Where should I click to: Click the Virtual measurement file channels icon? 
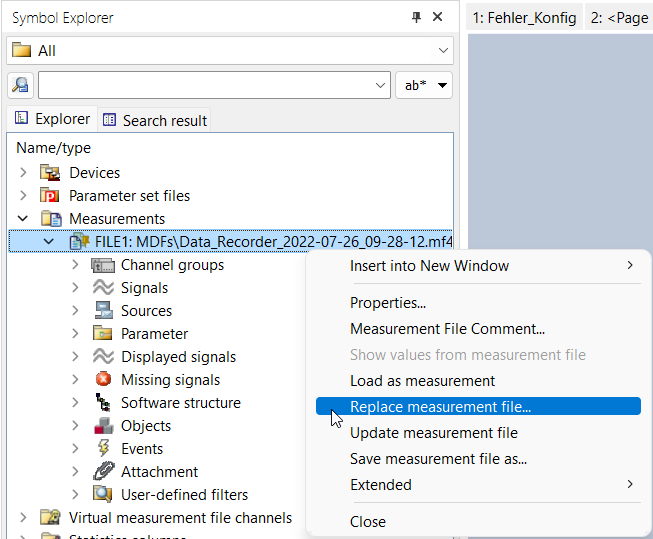pyautogui.click(x=50, y=517)
